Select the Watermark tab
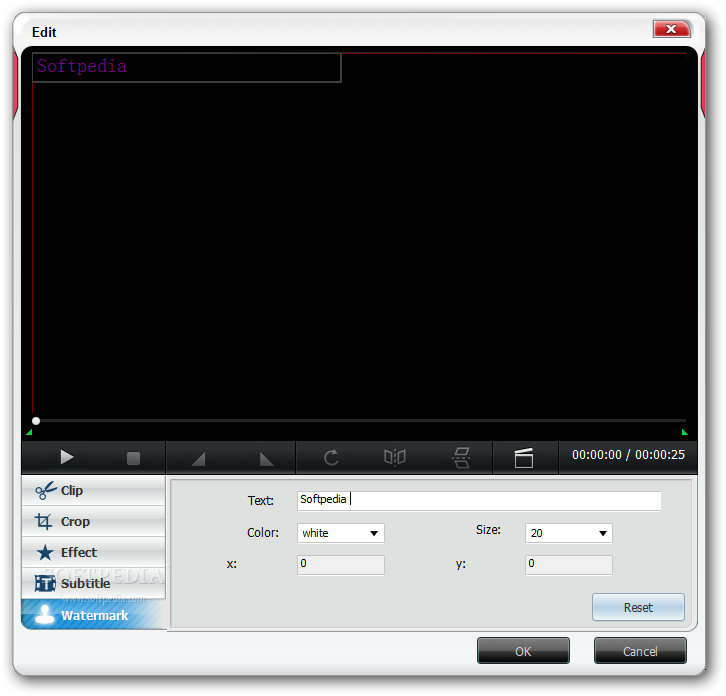Viewport: 726px width, 696px height. tap(94, 615)
